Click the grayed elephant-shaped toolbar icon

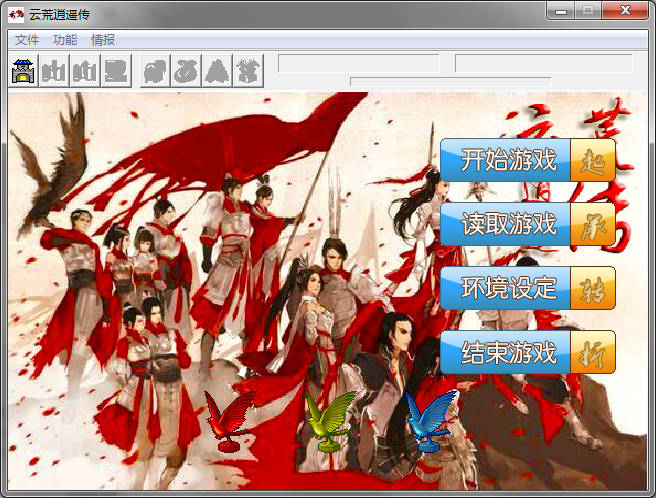click(x=155, y=71)
